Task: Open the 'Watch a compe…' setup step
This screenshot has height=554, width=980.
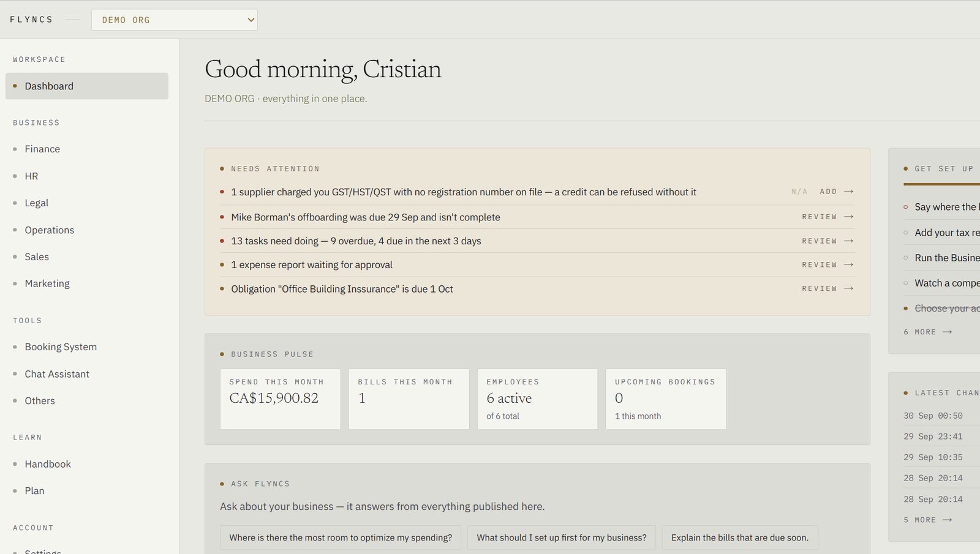Action: (947, 283)
